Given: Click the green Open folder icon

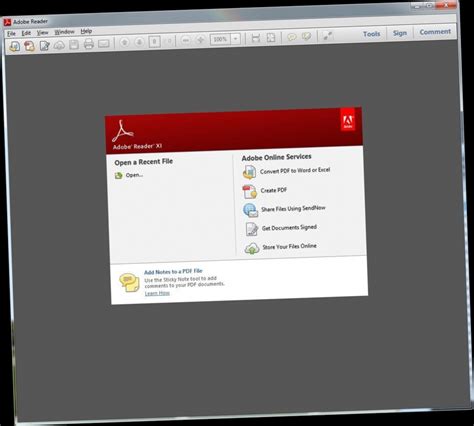Looking at the screenshot, I should (119, 176).
